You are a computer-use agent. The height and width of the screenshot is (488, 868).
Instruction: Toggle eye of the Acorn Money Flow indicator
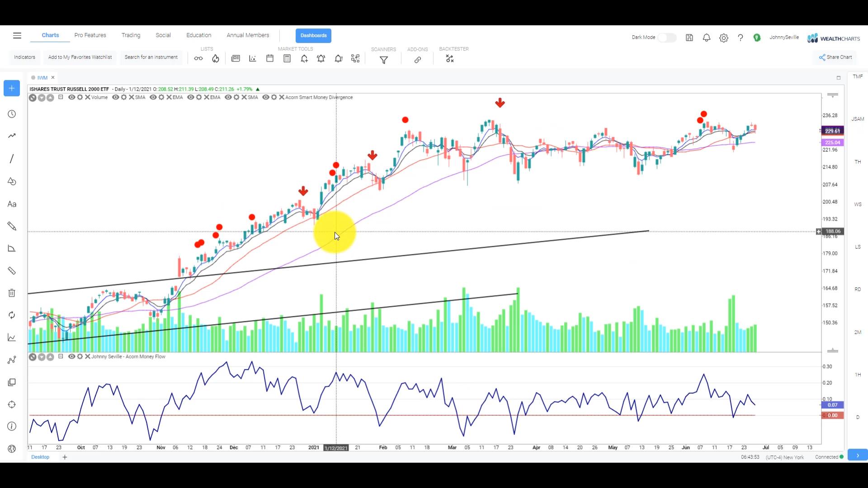point(71,357)
